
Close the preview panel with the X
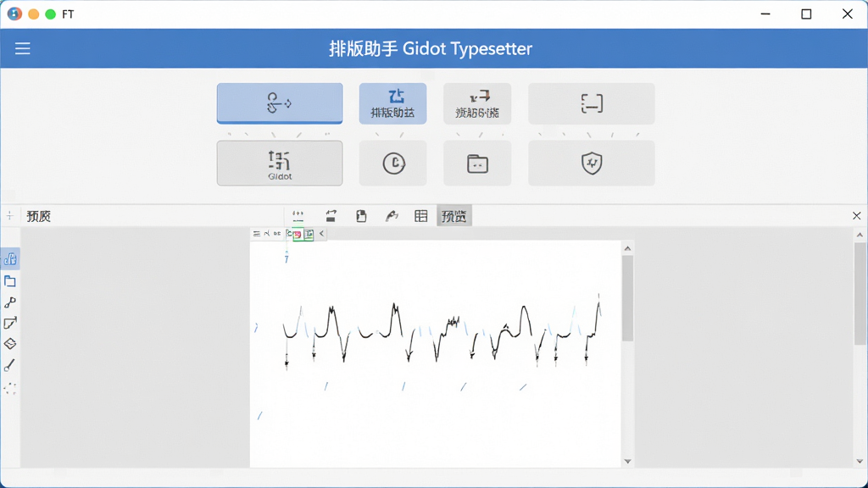(856, 216)
